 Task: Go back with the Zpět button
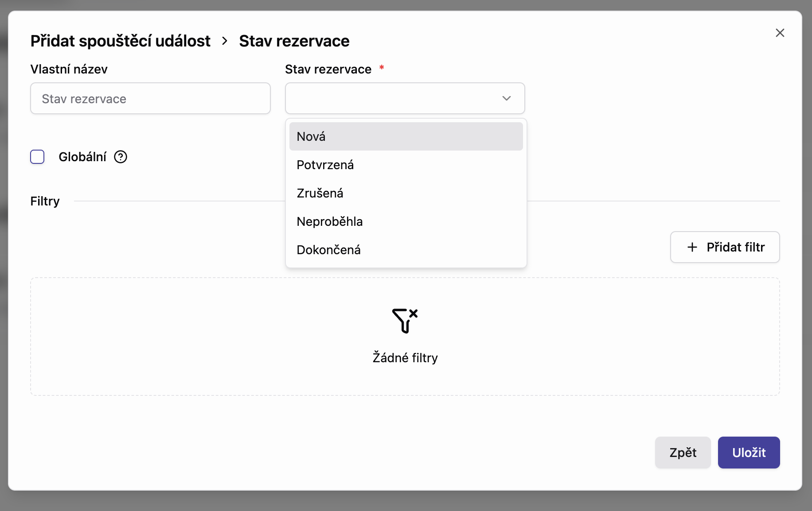[x=683, y=453]
